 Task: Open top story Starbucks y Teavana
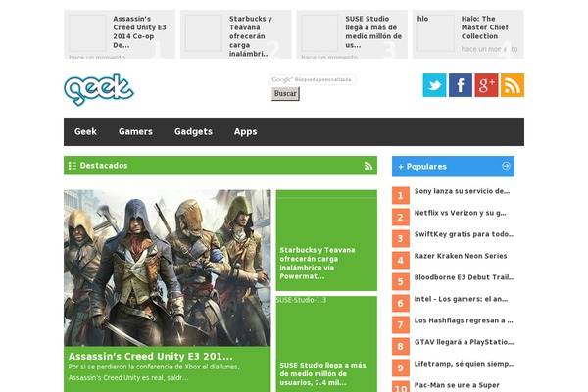pos(251,36)
